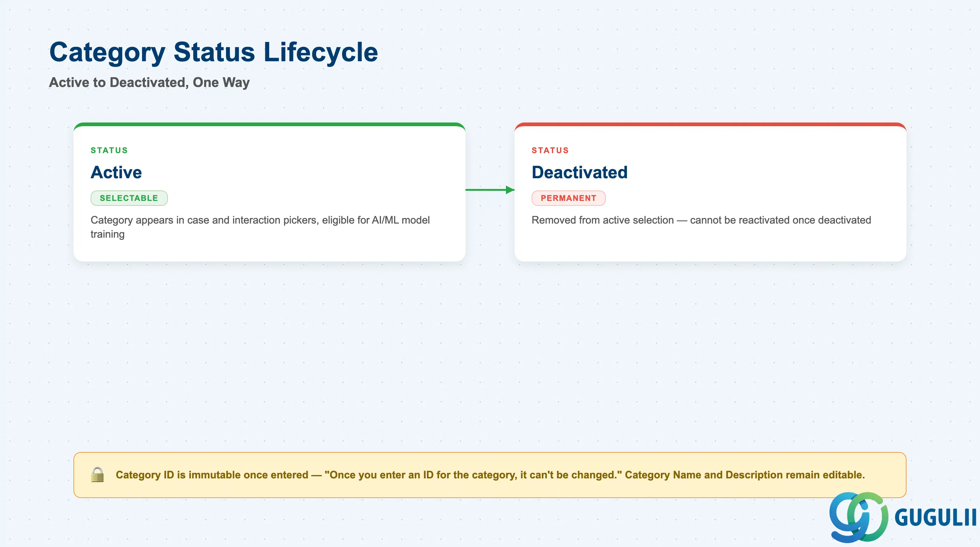Select the SELECTABLE badge
The image size is (980, 547).
pyautogui.click(x=129, y=198)
